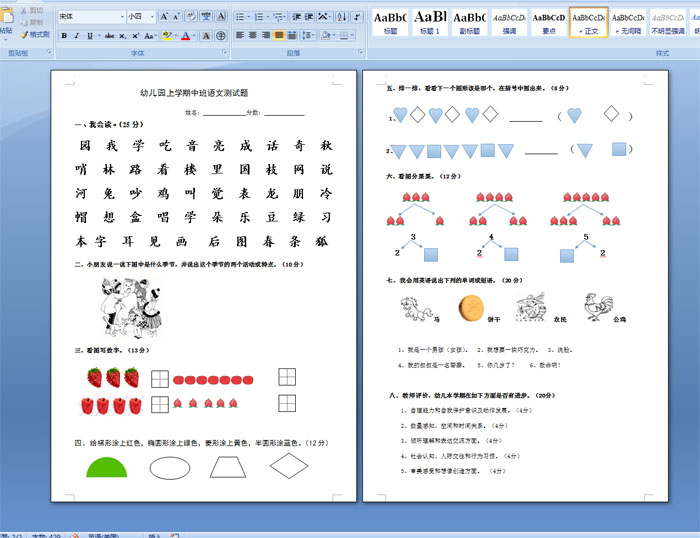Click the Sort A-Z button
This screenshot has width=700, height=538.
342,17
